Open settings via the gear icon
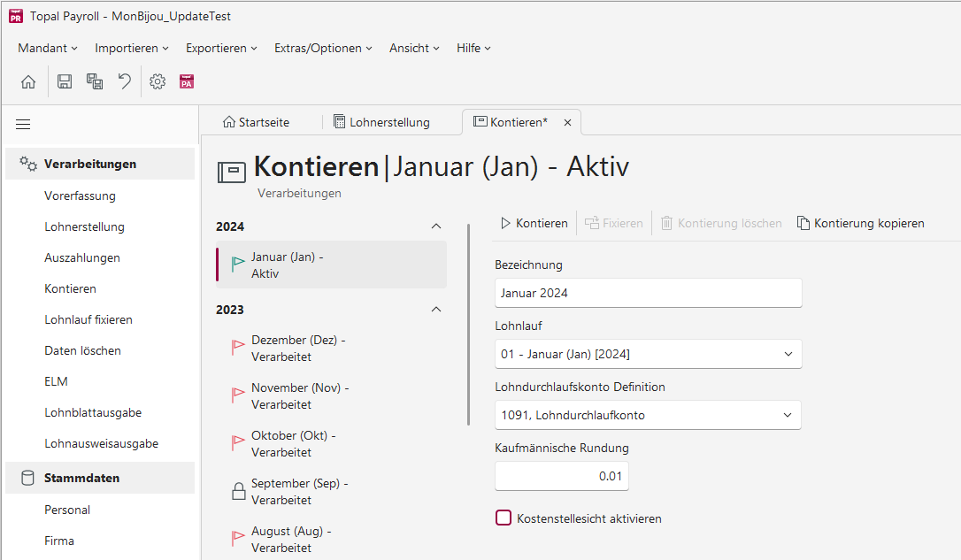This screenshot has height=560, width=961. click(158, 81)
